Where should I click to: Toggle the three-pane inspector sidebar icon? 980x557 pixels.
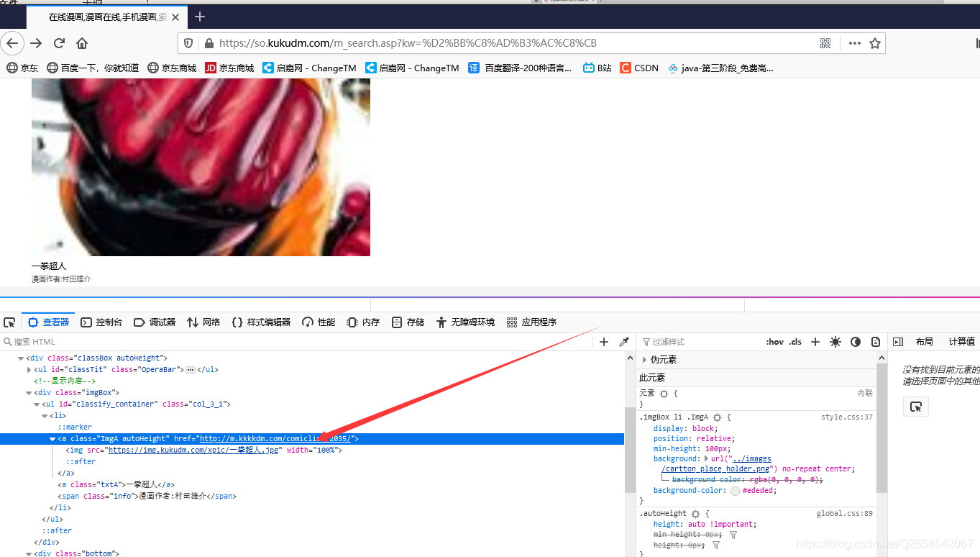point(897,342)
